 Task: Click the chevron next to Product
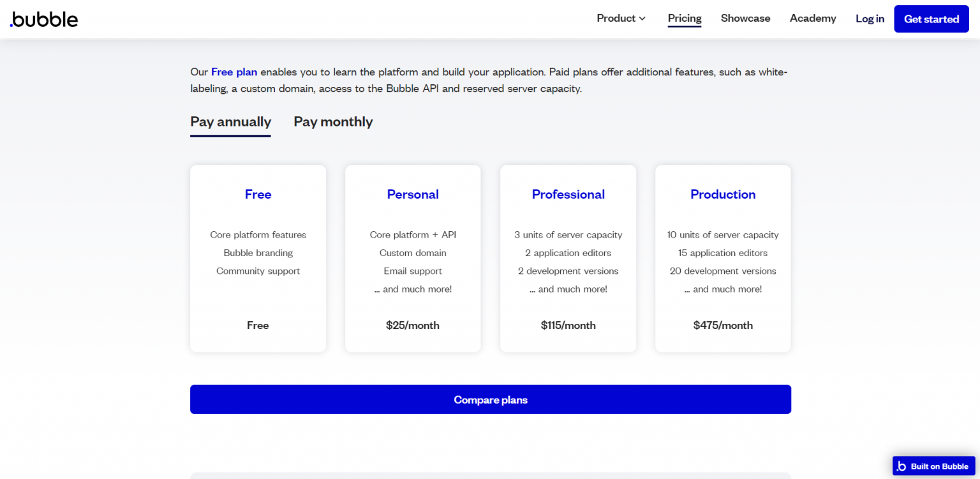(642, 19)
